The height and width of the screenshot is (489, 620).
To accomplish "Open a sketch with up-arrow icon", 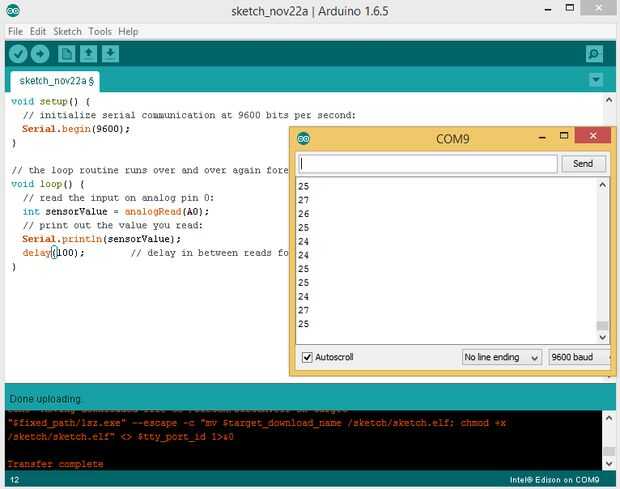I will (x=88, y=54).
